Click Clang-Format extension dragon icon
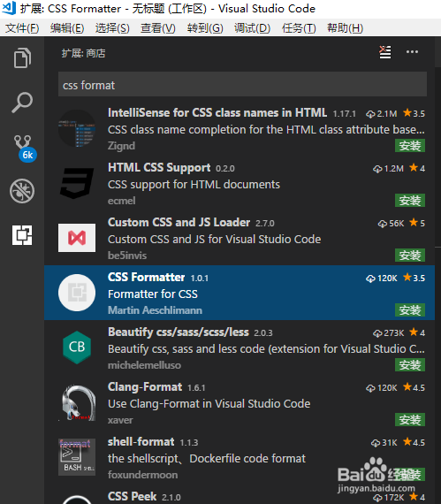This screenshot has width=441, height=504. [x=78, y=402]
